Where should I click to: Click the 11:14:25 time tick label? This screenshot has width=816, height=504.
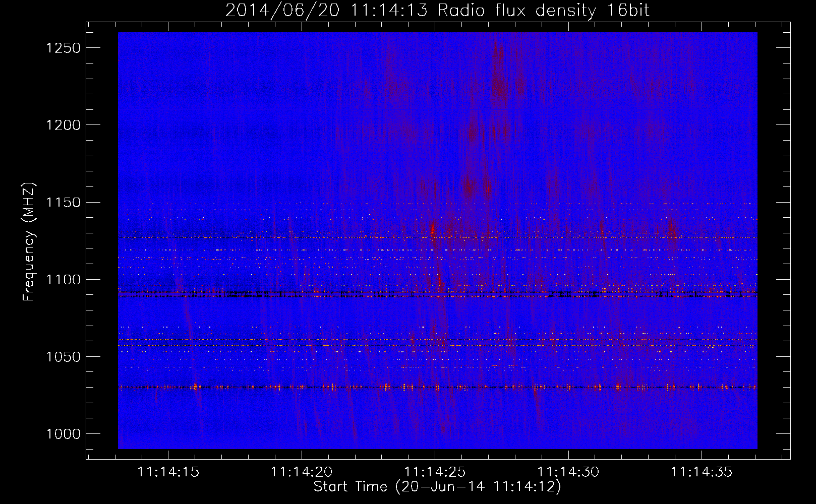point(435,472)
